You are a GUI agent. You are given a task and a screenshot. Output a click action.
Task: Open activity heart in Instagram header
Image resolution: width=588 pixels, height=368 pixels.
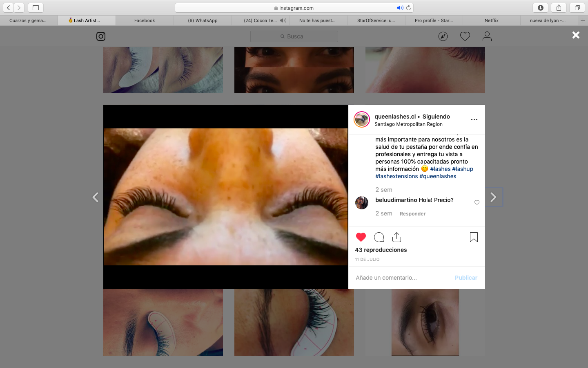(x=465, y=36)
